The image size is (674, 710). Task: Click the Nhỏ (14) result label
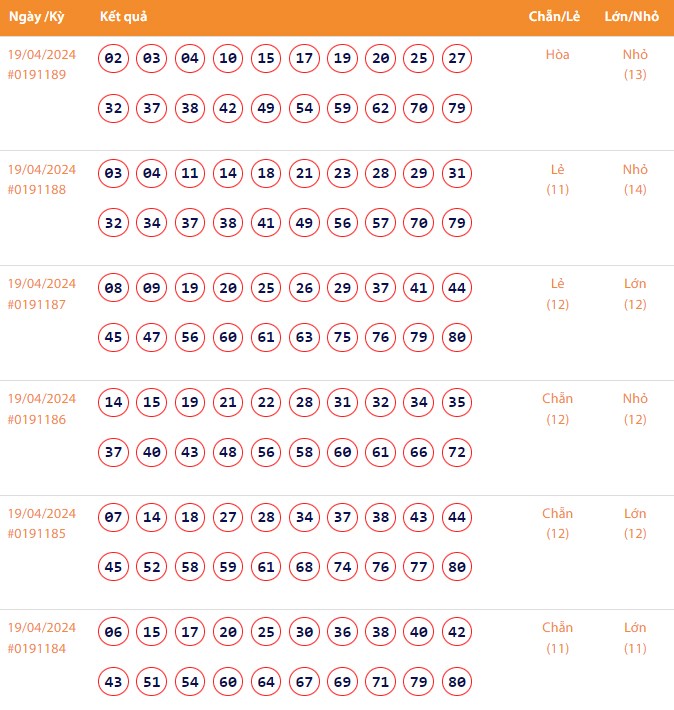coord(635,179)
